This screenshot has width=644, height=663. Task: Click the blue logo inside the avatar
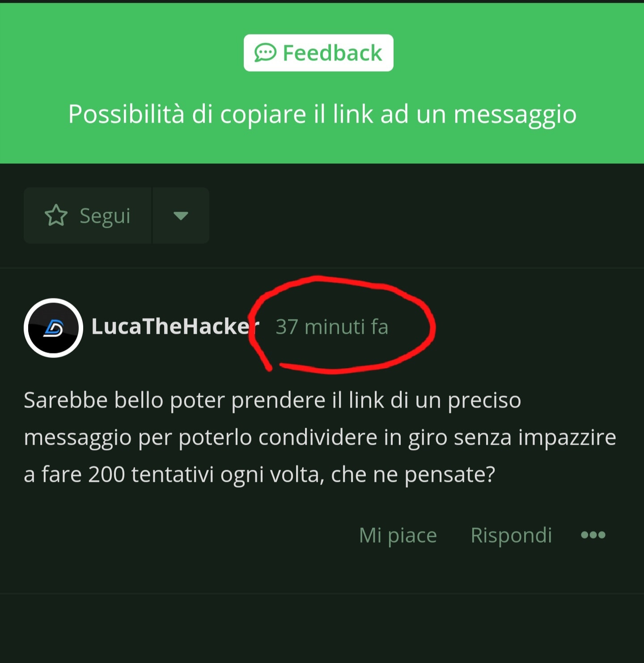pos(54,327)
